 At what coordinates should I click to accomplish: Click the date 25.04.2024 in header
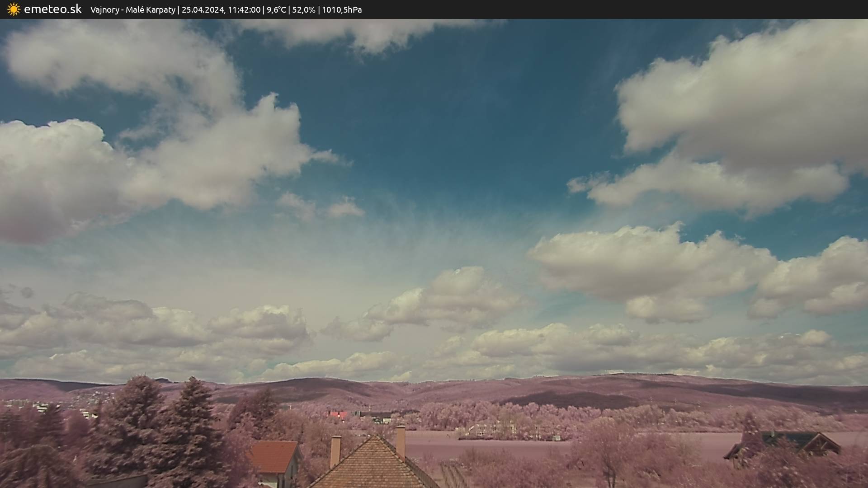(203, 10)
